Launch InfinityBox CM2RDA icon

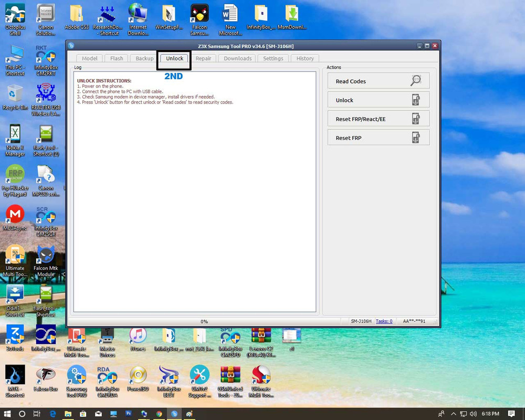[x=108, y=381]
